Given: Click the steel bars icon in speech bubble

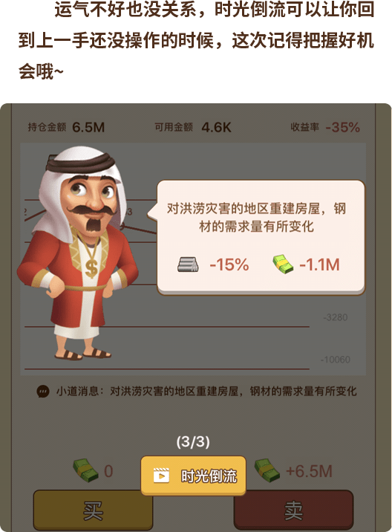Looking at the screenshot, I should click(188, 265).
